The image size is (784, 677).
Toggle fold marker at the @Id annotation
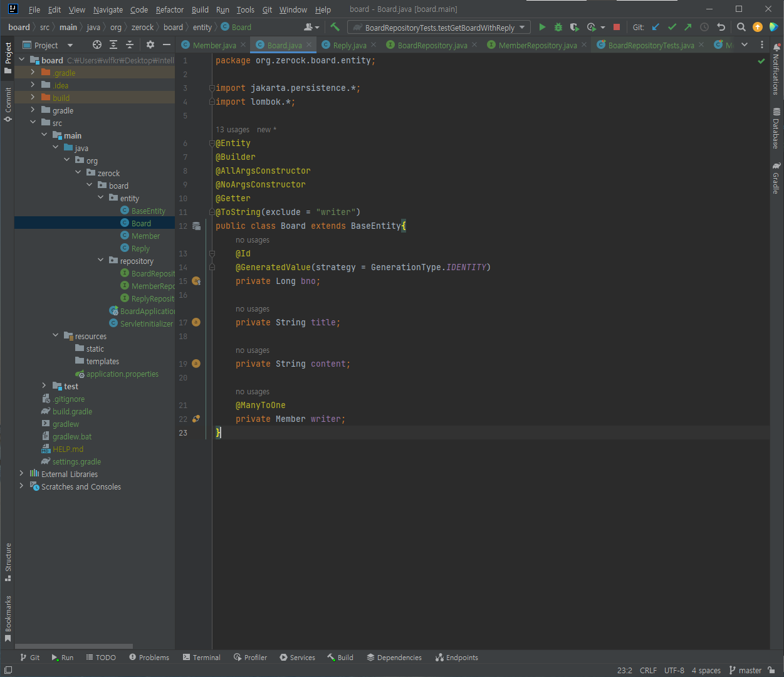[212, 253]
